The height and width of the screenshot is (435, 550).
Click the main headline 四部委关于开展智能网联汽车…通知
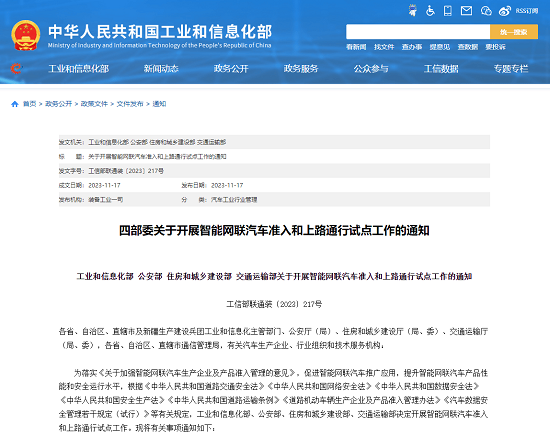[274, 230]
